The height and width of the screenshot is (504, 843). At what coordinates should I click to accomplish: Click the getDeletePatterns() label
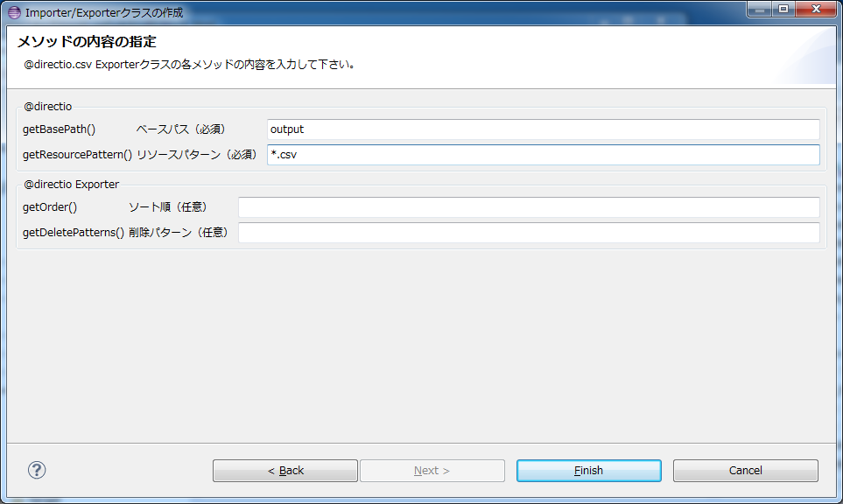click(x=74, y=233)
